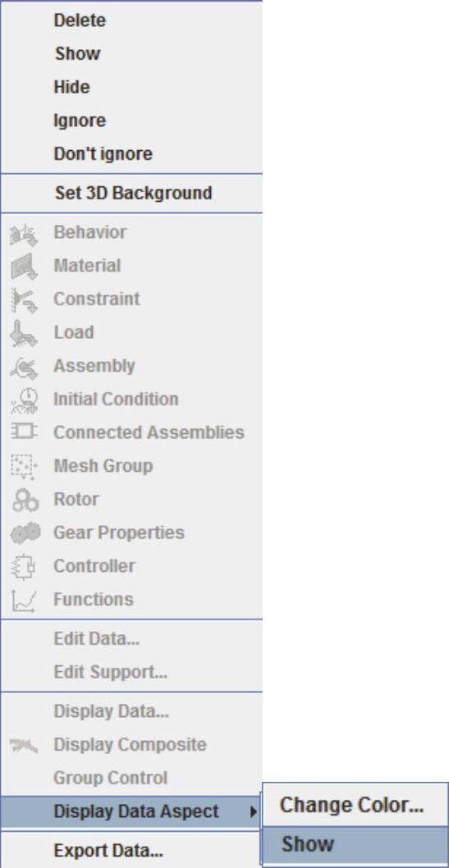Screen dimensions: 449x868
Task: Click the Mesh Group icon
Action: (23, 467)
